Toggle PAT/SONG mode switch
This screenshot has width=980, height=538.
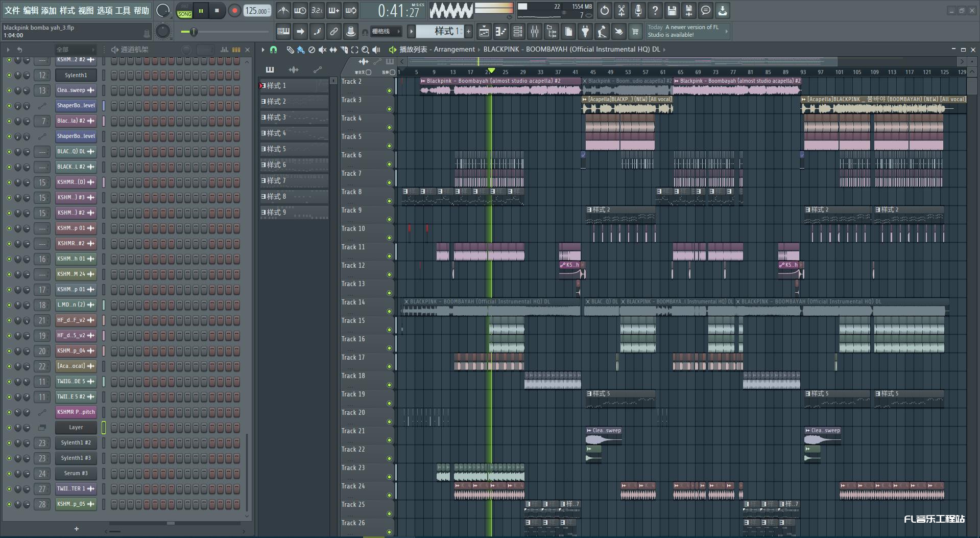click(x=184, y=11)
